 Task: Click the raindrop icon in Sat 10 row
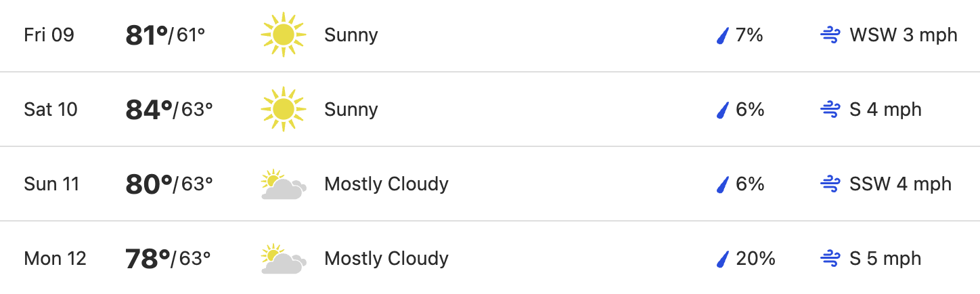point(722,110)
